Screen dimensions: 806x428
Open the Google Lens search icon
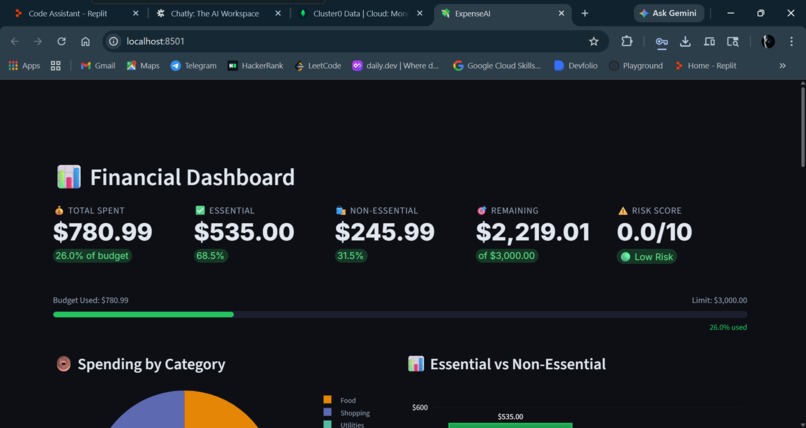[x=733, y=41]
